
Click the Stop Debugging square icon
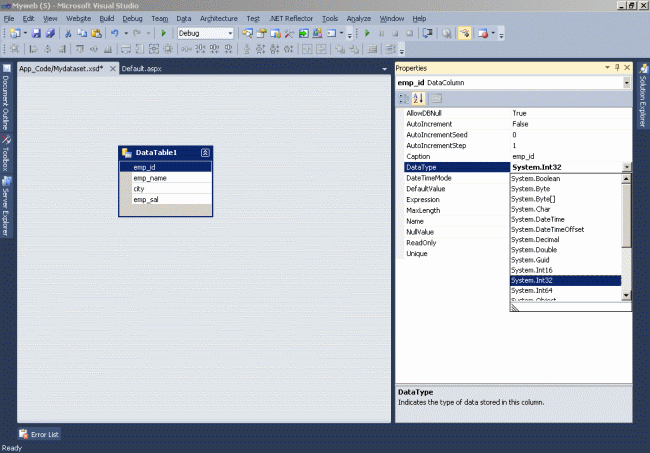(395, 33)
